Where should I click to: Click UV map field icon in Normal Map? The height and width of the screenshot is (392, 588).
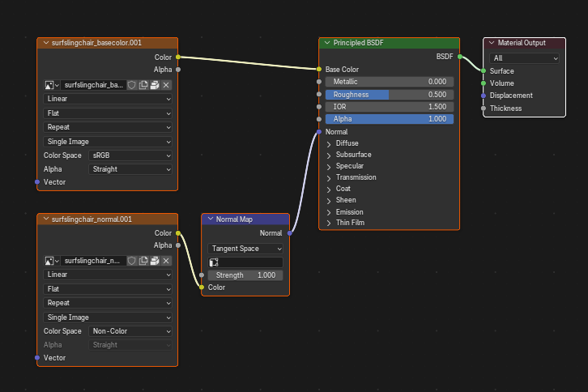[214, 262]
